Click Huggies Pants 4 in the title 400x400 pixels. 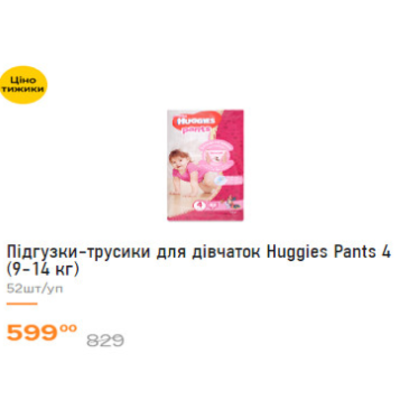328,253
